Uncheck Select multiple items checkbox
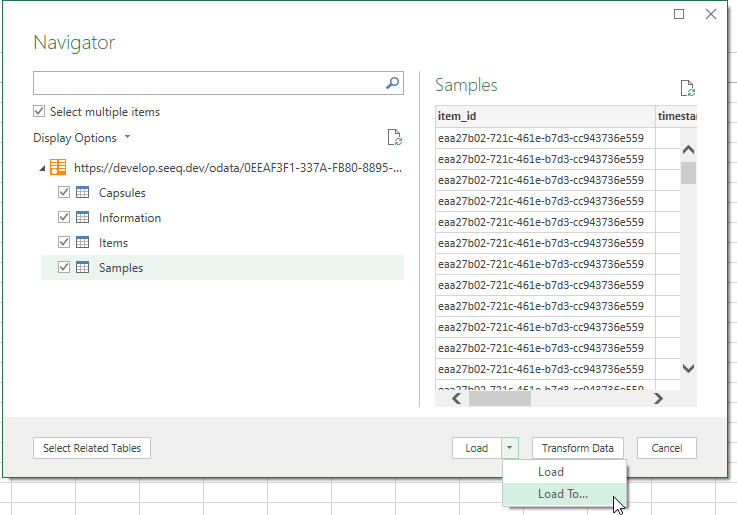This screenshot has width=737, height=515. 40,112
